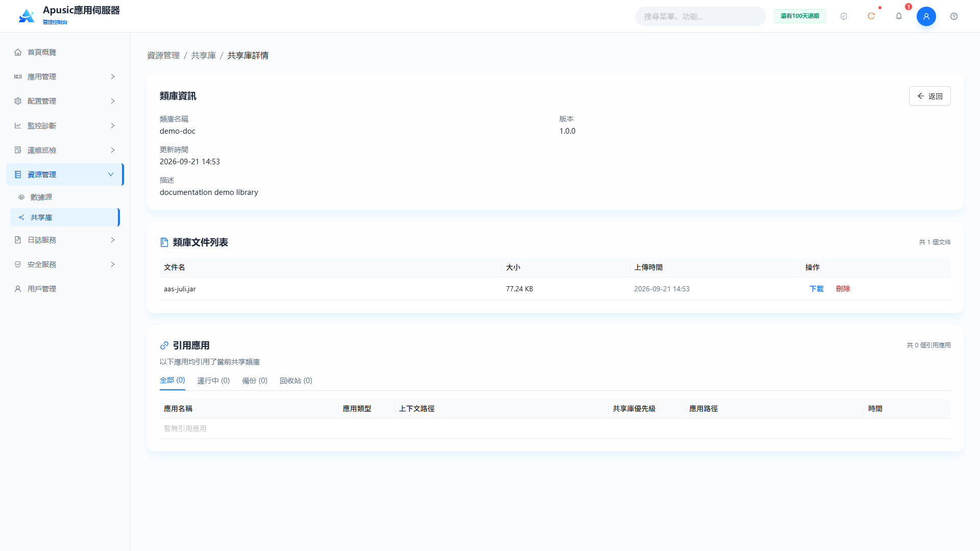The image size is (980, 551).
Task: Expand the 運維巡檢 menu chevron
Action: pyautogui.click(x=113, y=150)
